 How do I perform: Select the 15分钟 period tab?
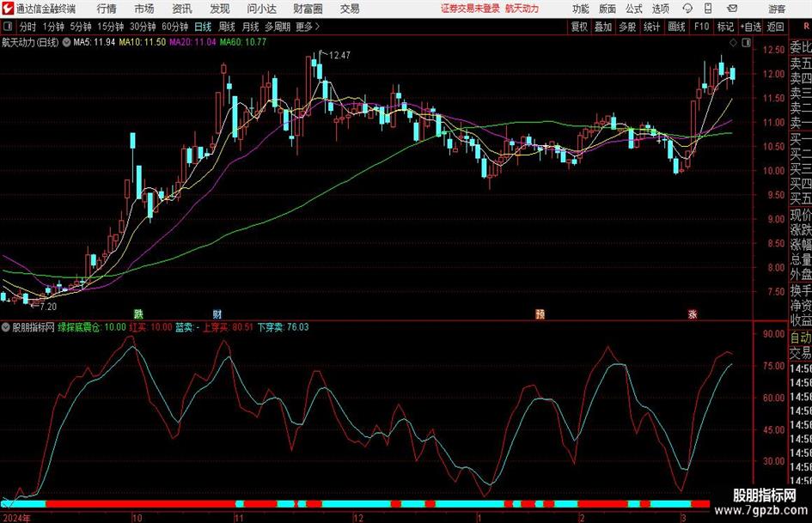point(111,27)
